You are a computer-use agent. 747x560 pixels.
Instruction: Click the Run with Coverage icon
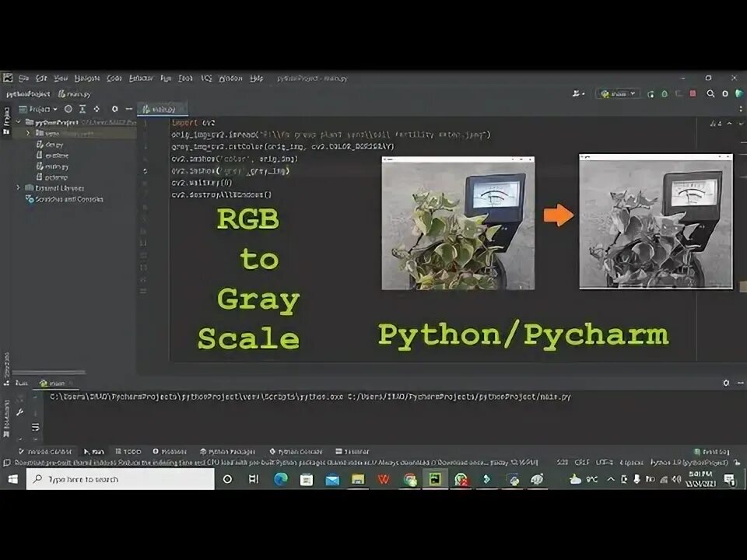679,94
